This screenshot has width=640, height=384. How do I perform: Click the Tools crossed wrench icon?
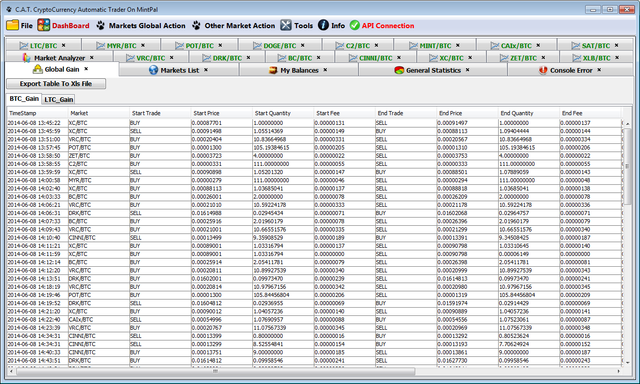pos(286,25)
